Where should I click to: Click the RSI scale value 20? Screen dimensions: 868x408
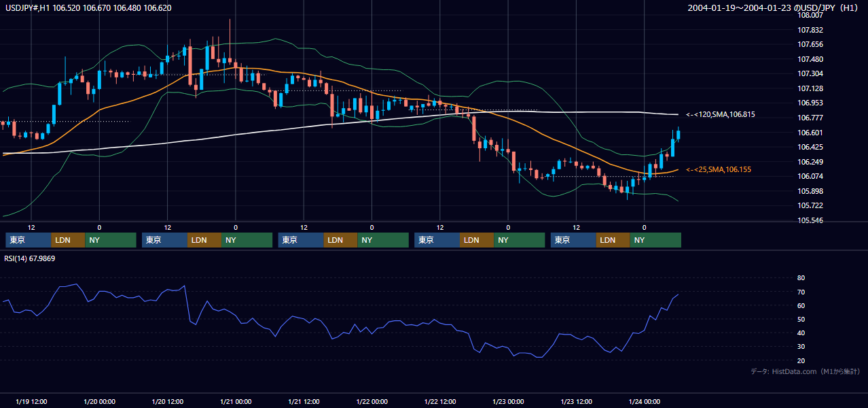pos(801,360)
